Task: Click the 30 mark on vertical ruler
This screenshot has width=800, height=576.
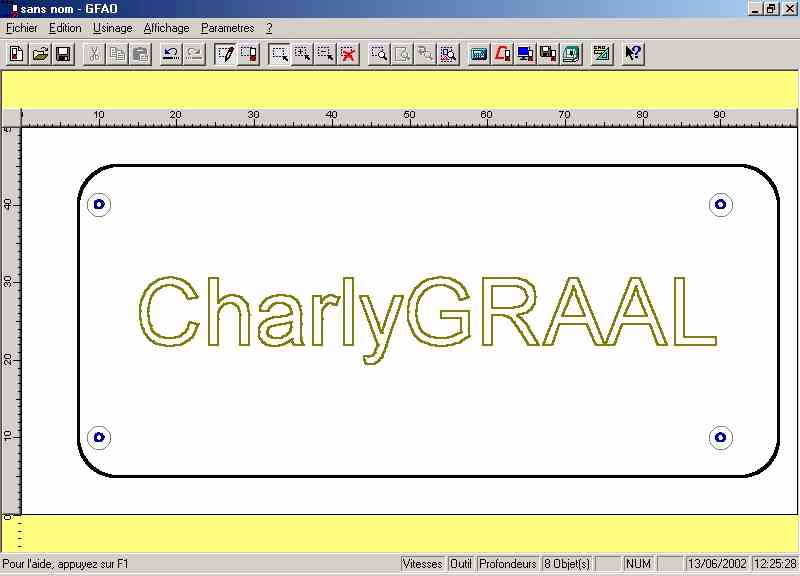Action: point(8,282)
